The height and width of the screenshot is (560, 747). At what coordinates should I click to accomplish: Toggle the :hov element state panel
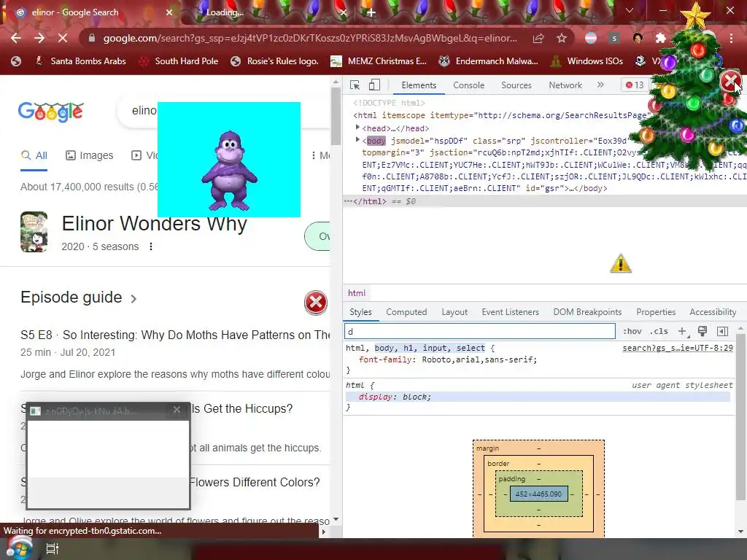pyautogui.click(x=632, y=332)
